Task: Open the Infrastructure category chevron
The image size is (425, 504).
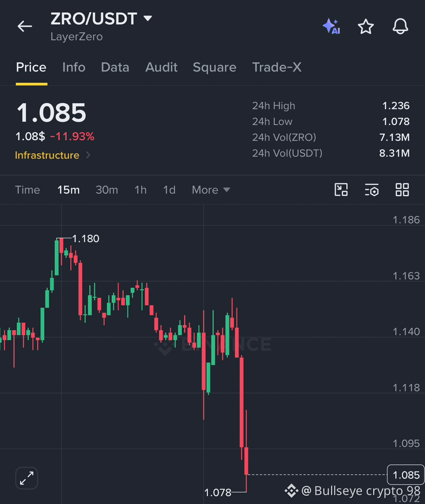Action: coord(88,155)
